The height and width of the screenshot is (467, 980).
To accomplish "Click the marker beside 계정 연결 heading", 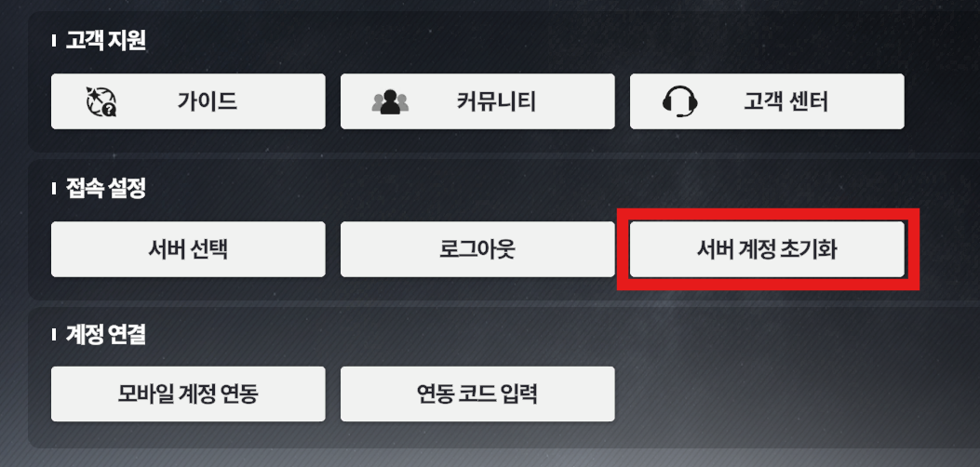I will tap(54, 335).
